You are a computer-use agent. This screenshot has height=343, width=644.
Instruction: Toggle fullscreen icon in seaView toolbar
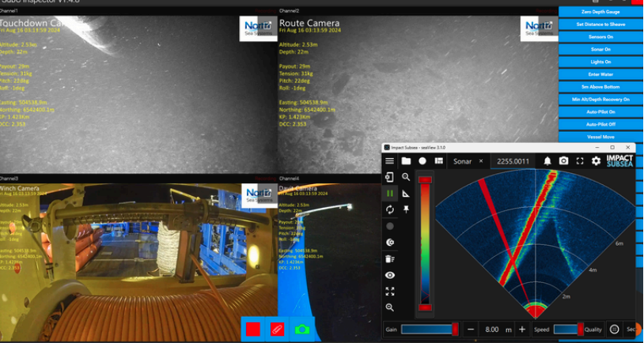(x=579, y=161)
